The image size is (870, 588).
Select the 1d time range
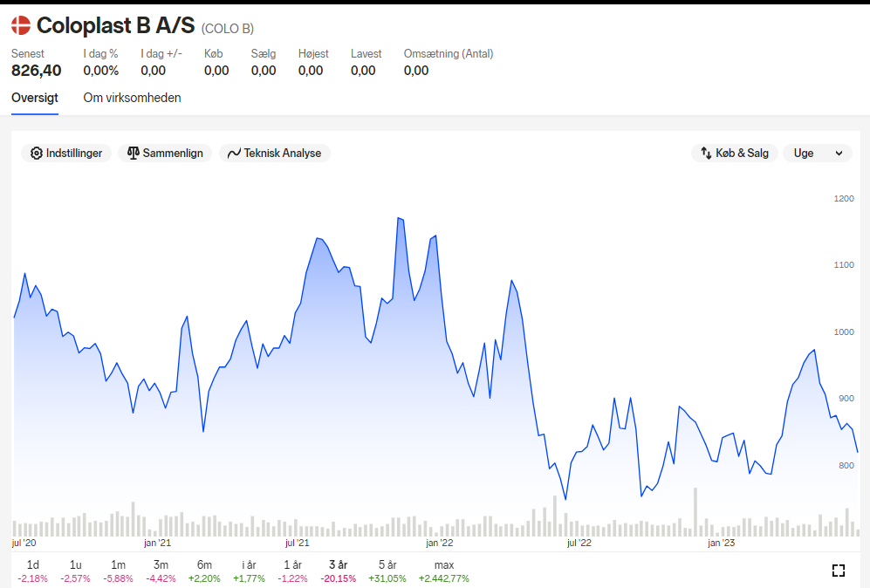pos(33,571)
